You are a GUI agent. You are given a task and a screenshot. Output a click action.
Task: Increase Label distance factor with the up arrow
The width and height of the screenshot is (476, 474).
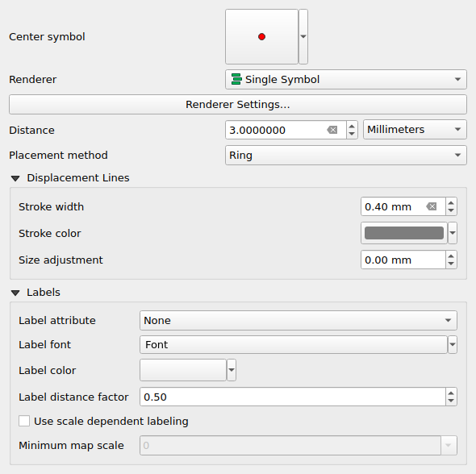tap(451, 393)
